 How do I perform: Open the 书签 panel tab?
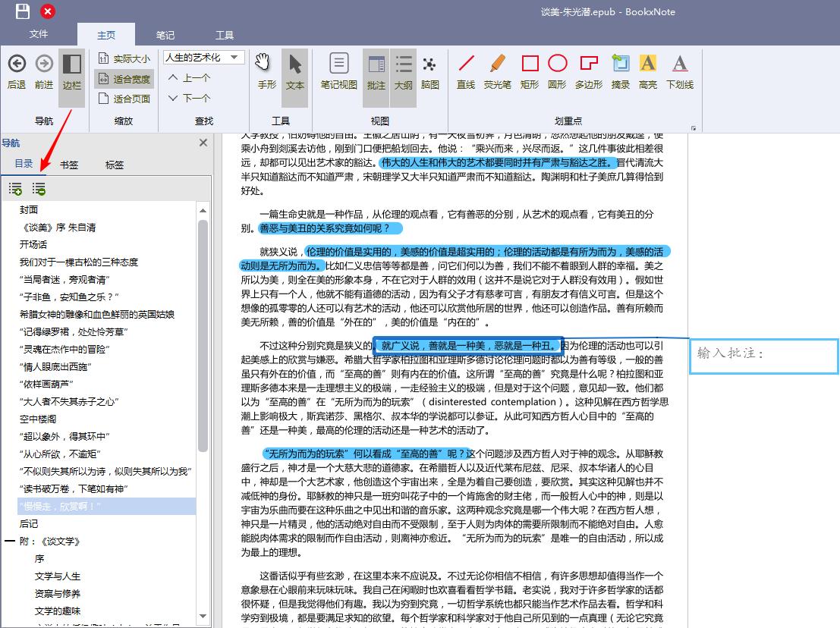point(69,165)
